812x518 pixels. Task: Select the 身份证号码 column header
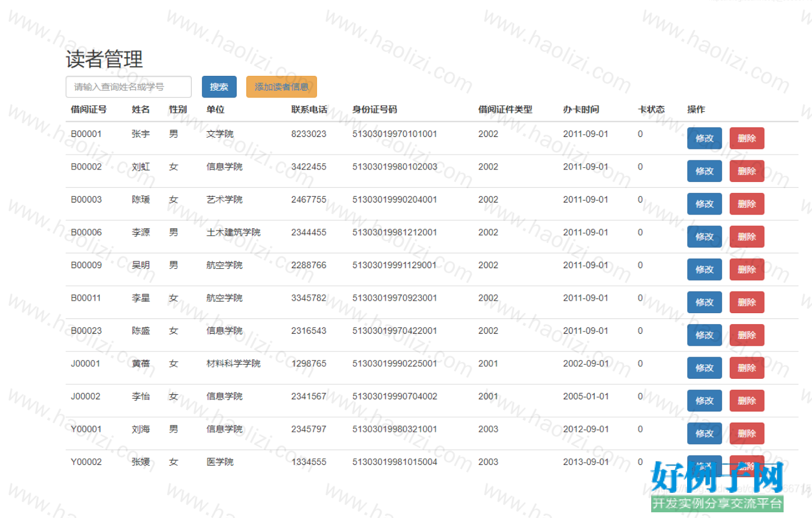[x=375, y=110]
